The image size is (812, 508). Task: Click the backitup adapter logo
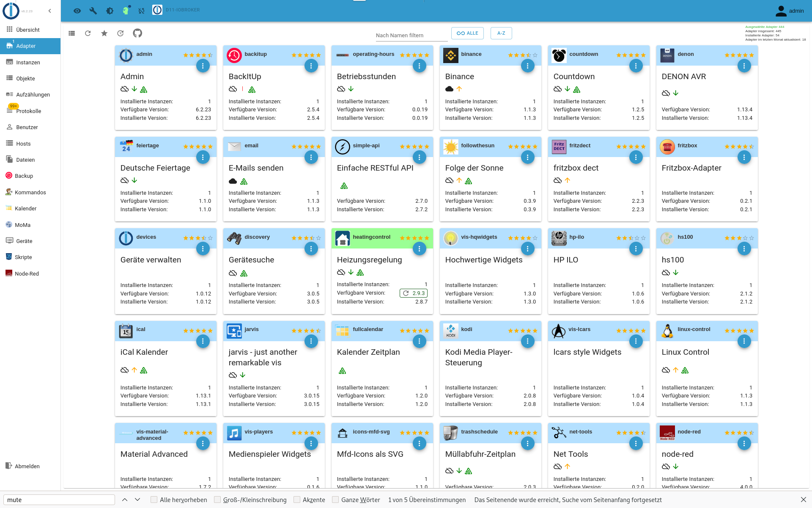(234, 55)
